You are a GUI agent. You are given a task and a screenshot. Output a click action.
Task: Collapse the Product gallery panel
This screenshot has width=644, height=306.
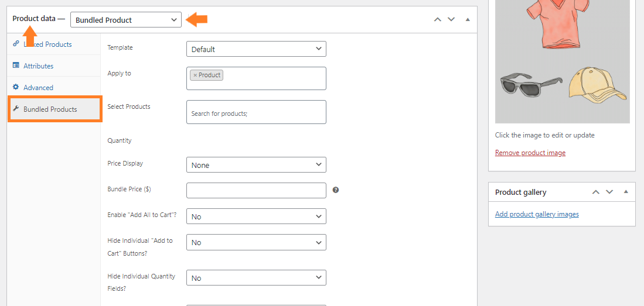[626, 192]
